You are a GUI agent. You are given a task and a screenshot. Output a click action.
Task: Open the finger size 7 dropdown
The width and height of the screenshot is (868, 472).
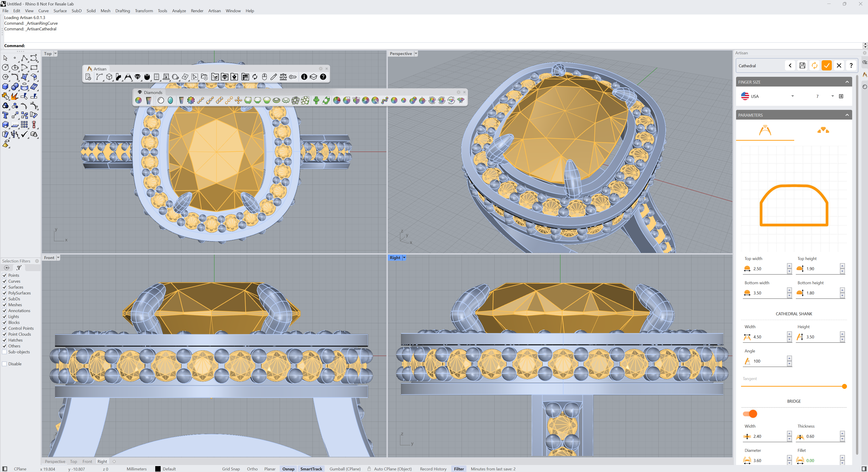point(832,96)
